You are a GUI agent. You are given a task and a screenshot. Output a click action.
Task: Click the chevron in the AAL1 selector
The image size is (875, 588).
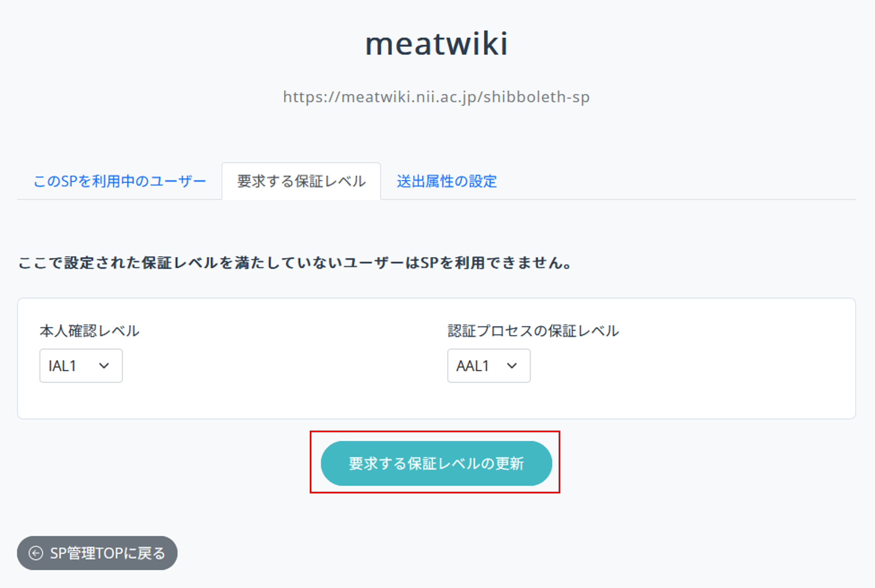(512, 366)
